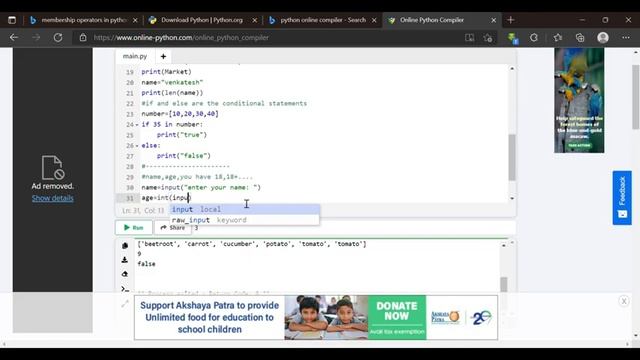Screen dimensions: 640x360
Task: Add a new file tab next to main.py
Action: (x=163, y=56)
